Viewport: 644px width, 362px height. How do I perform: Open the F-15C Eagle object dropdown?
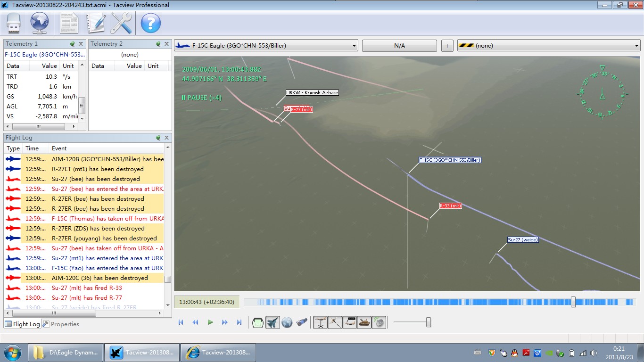[x=266, y=46]
